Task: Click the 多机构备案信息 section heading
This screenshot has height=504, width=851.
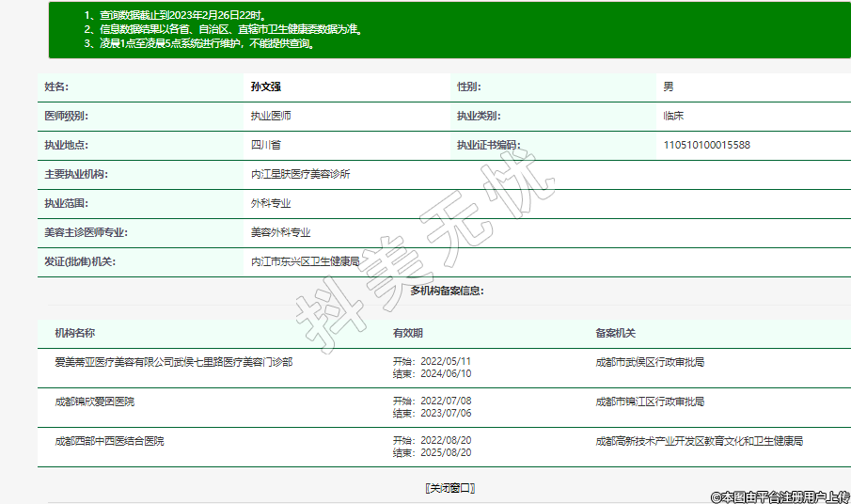Action: (447, 291)
